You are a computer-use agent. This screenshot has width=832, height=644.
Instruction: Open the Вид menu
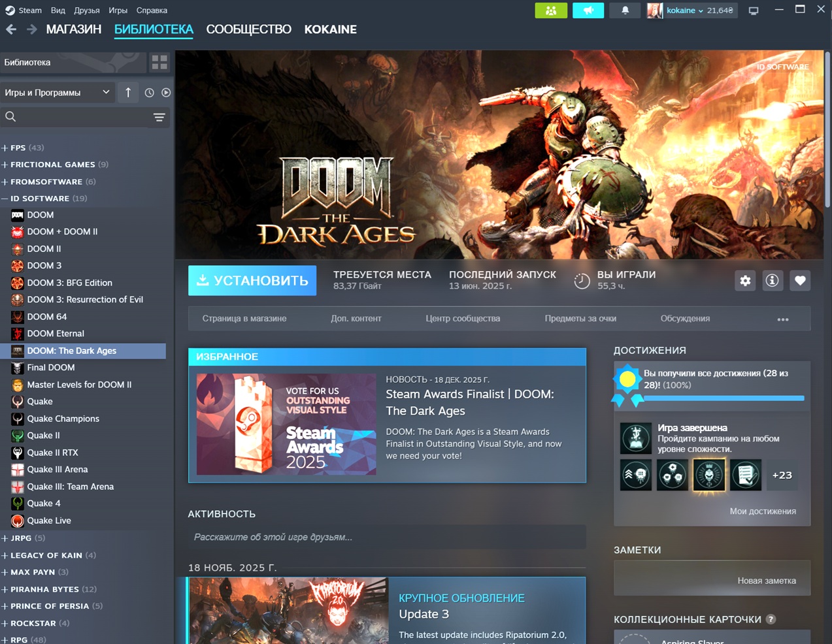[58, 10]
